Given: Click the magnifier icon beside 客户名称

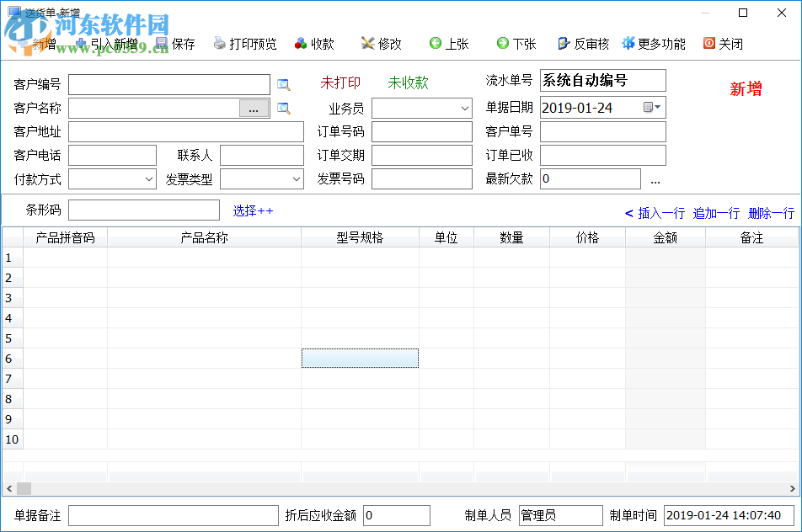Looking at the screenshot, I should [284, 108].
